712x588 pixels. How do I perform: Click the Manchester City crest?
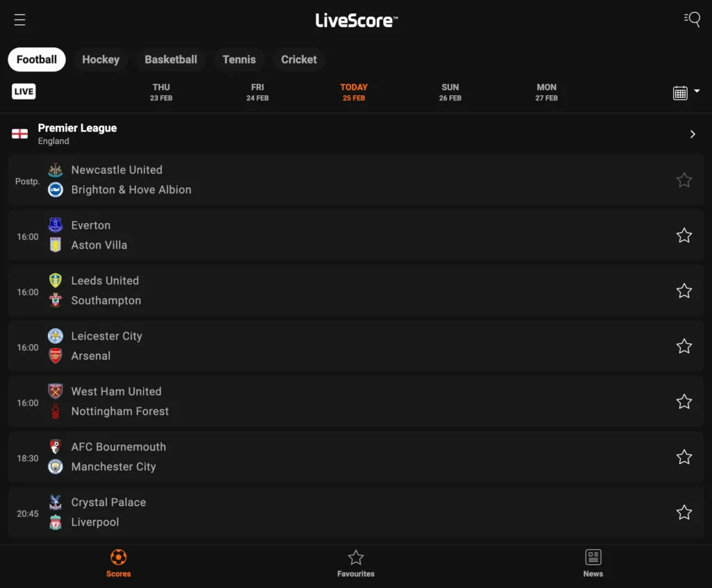[56, 467]
